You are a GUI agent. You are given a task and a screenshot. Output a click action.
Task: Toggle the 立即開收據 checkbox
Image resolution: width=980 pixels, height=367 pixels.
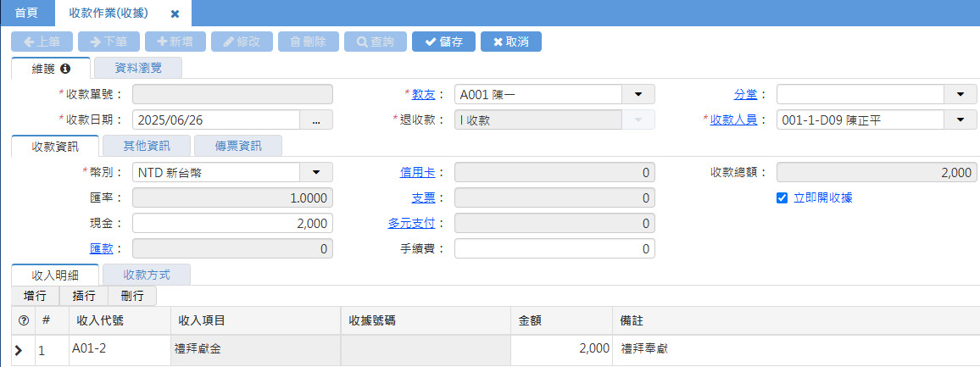(782, 197)
